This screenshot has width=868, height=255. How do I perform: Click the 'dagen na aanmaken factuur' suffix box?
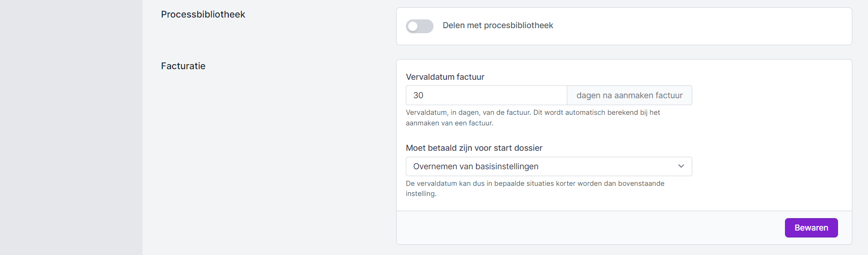click(x=629, y=95)
